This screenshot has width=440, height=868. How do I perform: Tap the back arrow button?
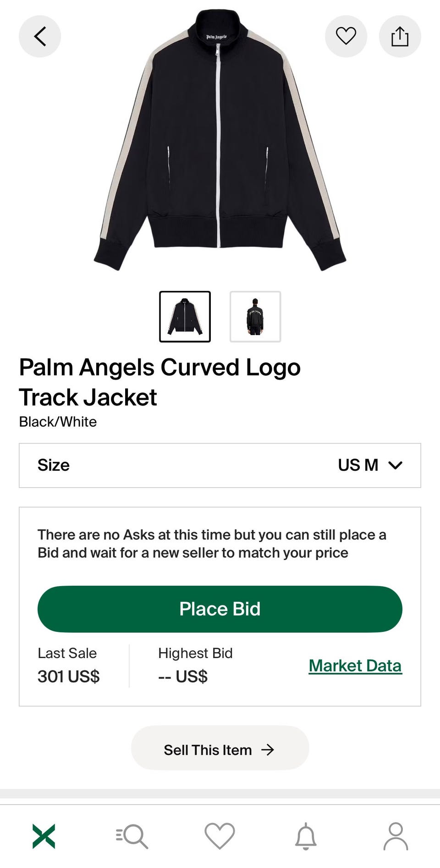(40, 36)
